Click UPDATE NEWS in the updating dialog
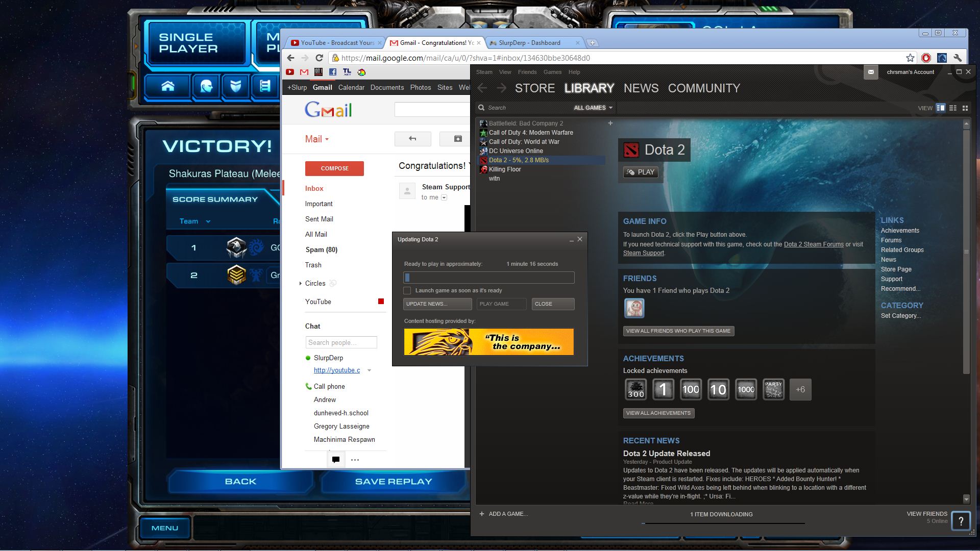Screen dimensions: 980x551 click(x=437, y=304)
